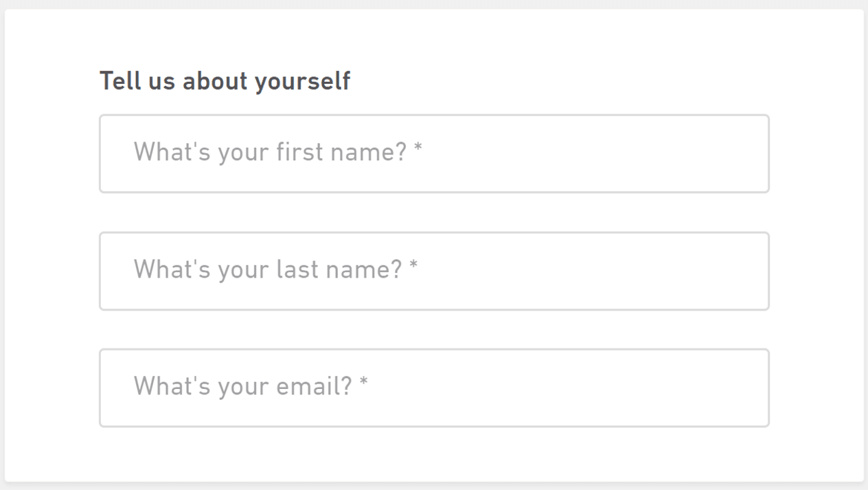The width and height of the screenshot is (868, 490).
Task: Select the middle field of the form
Action: click(x=434, y=271)
